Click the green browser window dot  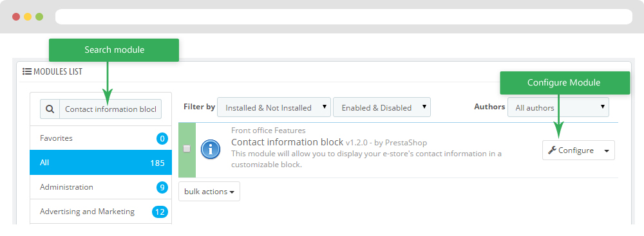click(39, 17)
